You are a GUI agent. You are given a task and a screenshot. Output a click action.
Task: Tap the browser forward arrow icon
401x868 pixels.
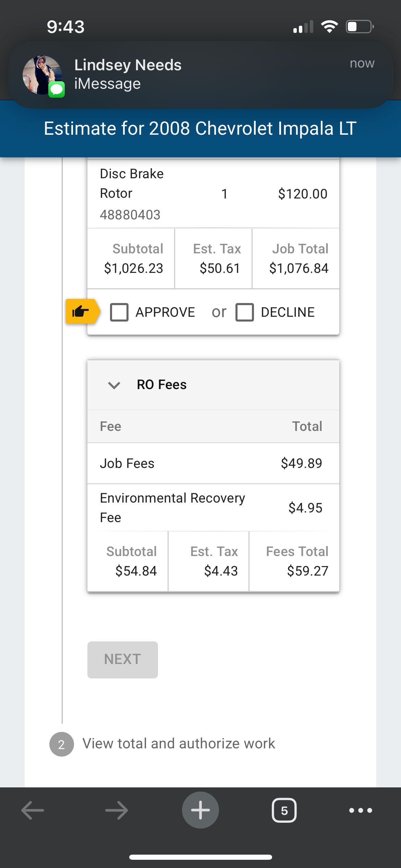coord(117,810)
